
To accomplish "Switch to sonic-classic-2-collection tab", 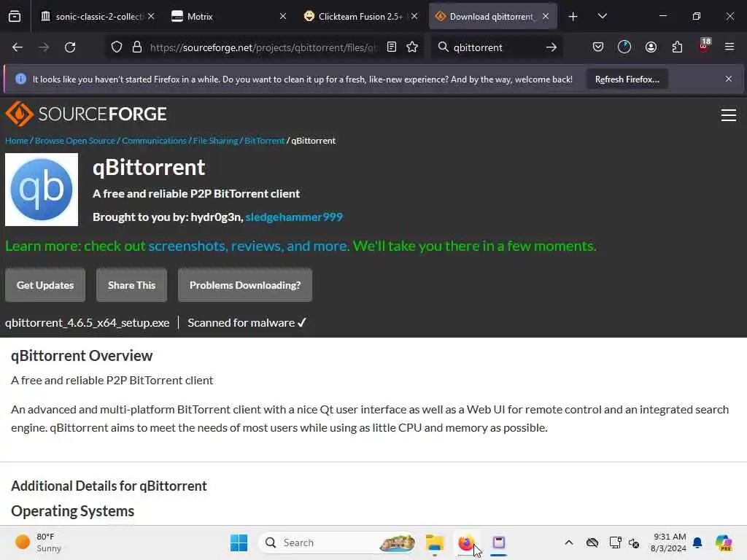I will (x=98, y=17).
